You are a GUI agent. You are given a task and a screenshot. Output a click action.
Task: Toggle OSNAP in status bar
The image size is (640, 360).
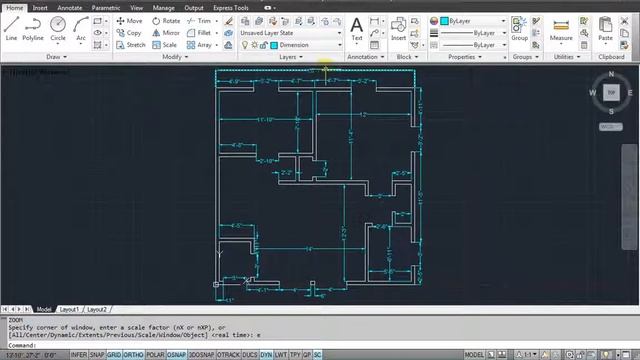176,355
